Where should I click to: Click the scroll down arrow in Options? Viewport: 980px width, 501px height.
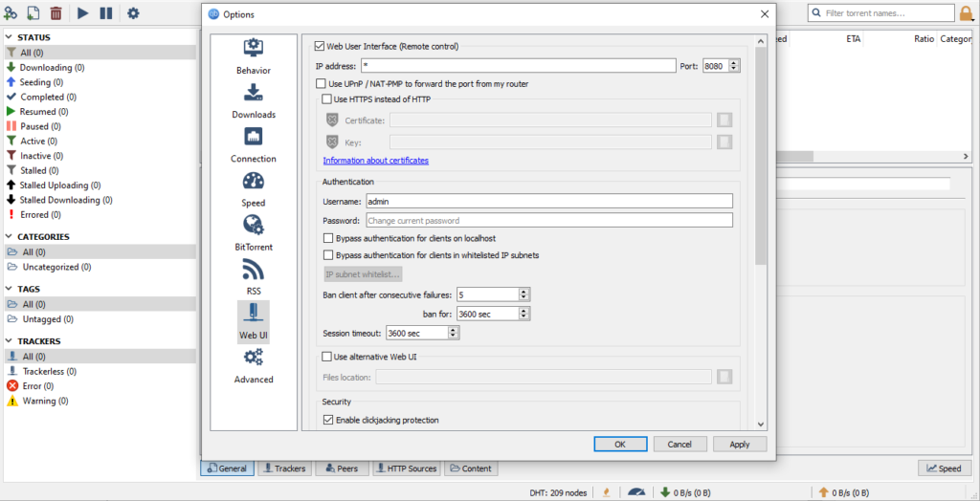761,424
